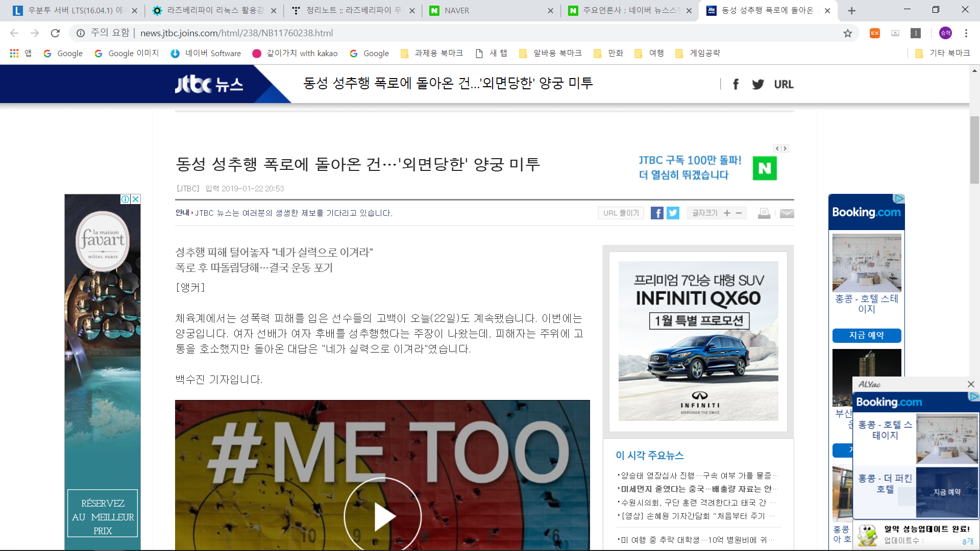Open Chrome's three-dot menu
Image resolution: width=980 pixels, height=551 pixels.
coord(966,33)
